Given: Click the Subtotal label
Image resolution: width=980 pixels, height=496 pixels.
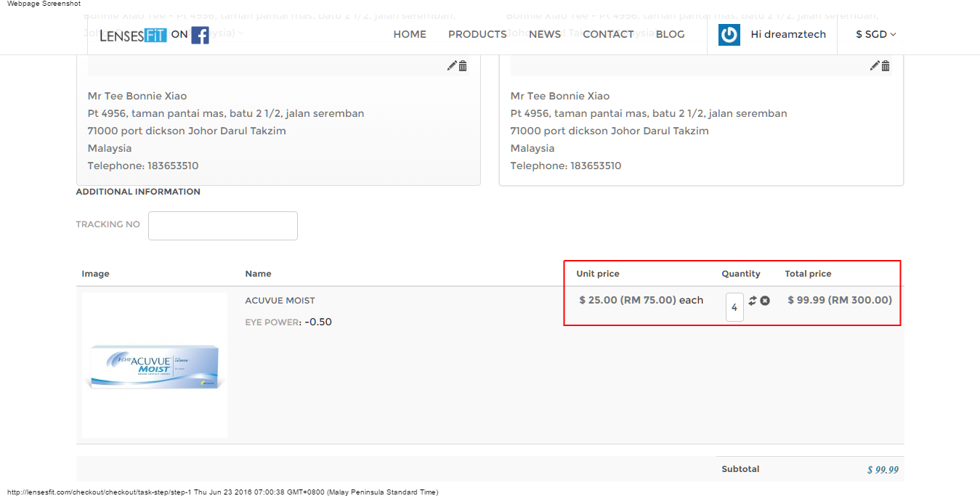Looking at the screenshot, I should (x=740, y=469).
